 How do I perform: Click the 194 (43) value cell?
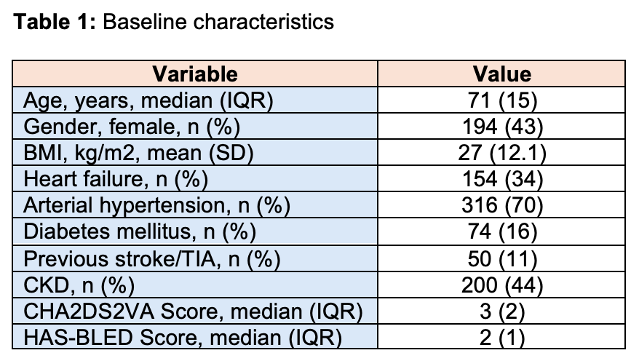pos(502,126)
